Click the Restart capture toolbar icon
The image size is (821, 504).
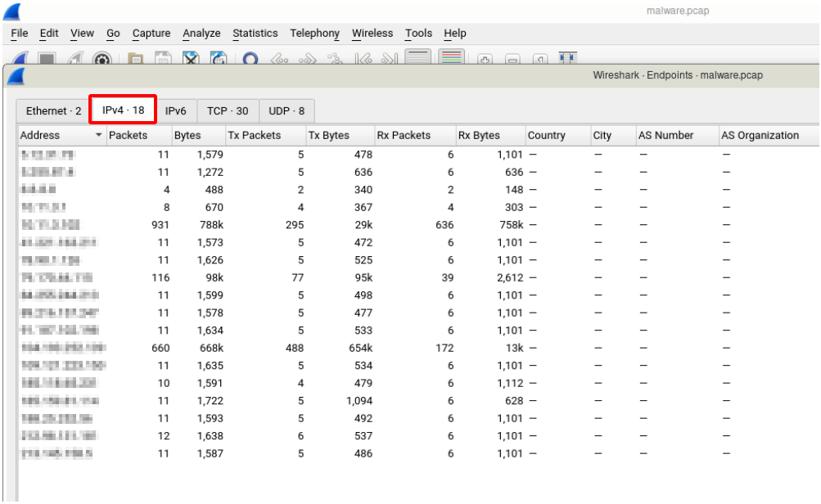click(x=74, y=59)
